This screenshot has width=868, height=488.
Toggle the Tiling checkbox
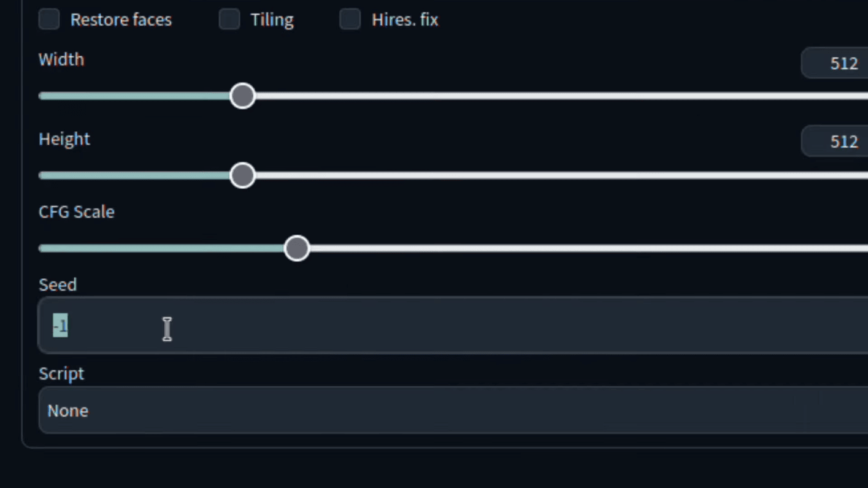click(229, 19)
